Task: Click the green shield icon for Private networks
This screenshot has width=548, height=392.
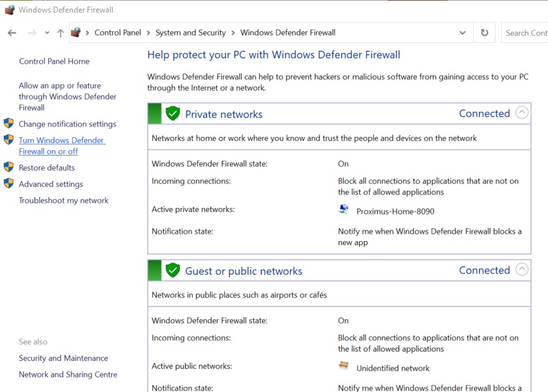Action: pyautogui.click(x=173, y=113)
